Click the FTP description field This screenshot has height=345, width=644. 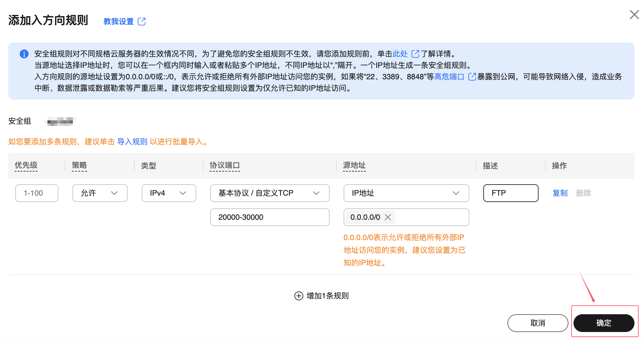pos(511,193)
